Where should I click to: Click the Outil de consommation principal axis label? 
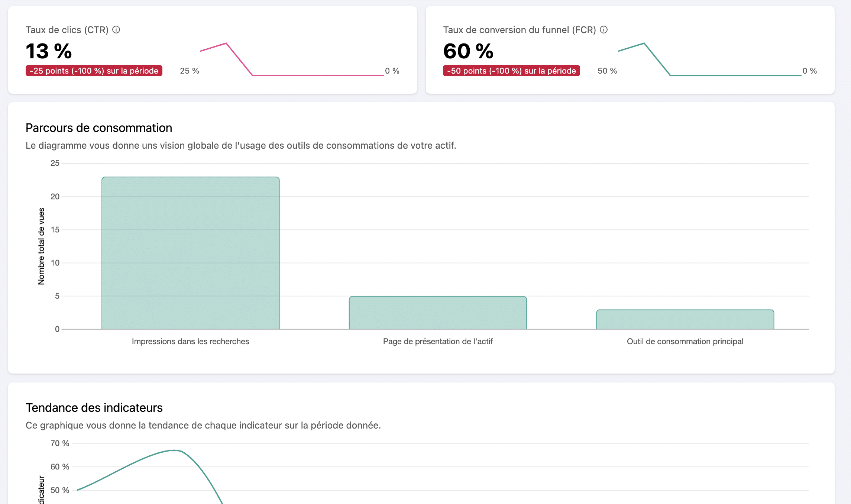(685, 341)
